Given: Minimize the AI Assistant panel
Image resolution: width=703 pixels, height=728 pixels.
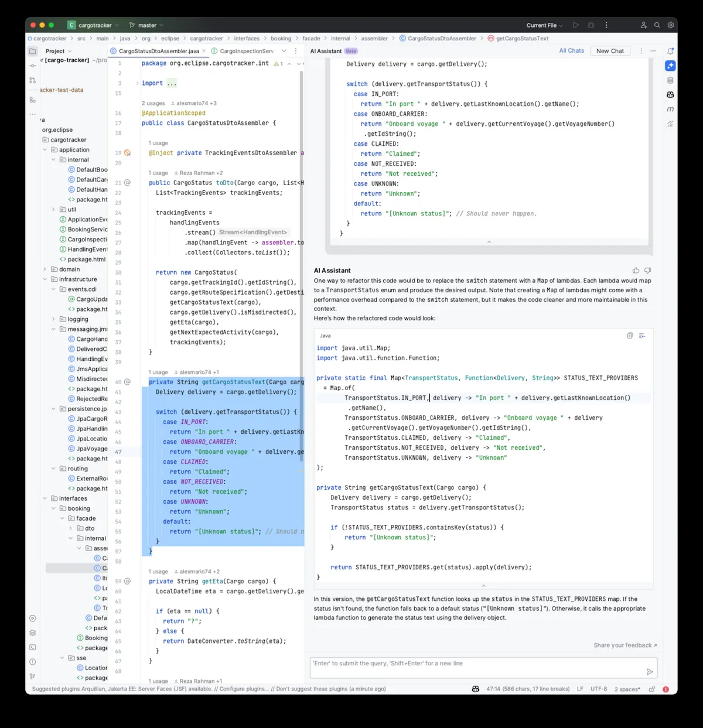Looking at the screenshot, I should click(653, 51).
